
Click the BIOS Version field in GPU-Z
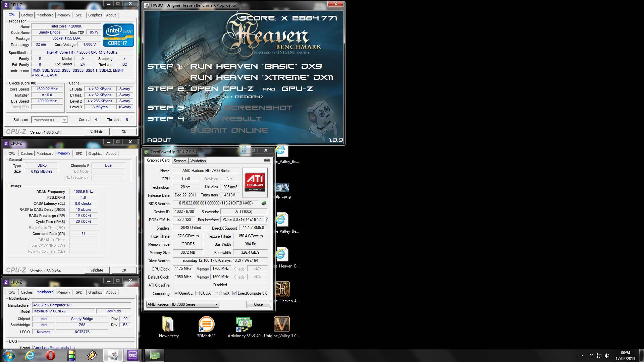pyautogui.click(x=216, y=203)
